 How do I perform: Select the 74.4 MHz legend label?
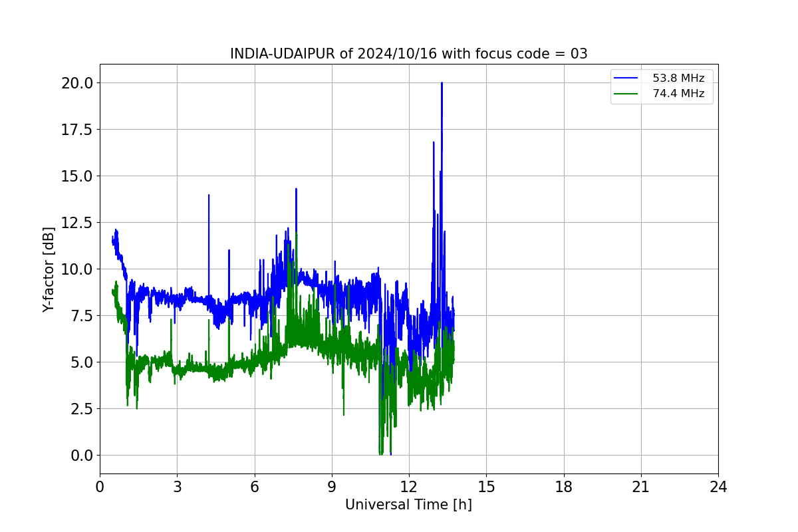(x=678, y=94)
